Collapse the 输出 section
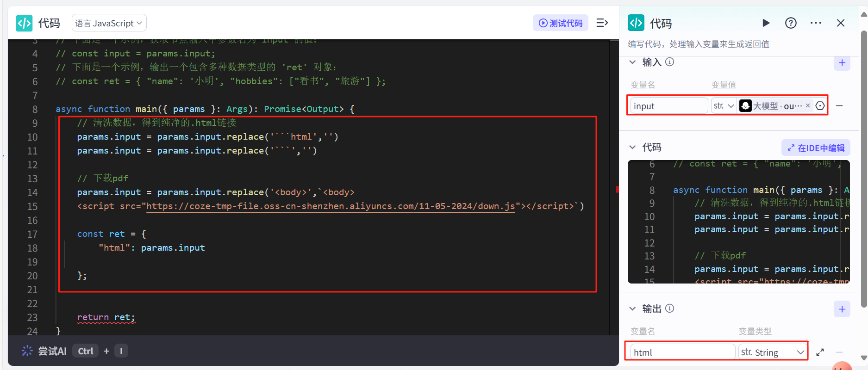This screenshot has width=868, height=370. 632,308
